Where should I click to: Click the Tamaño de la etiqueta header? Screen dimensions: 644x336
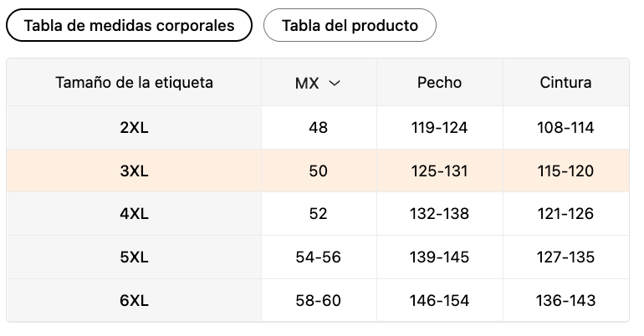tap(135, 83)
